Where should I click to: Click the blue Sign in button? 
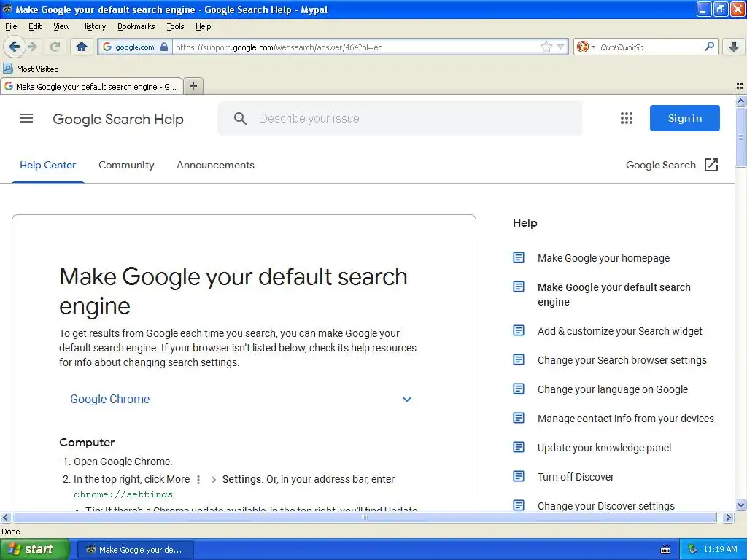coord(684,118)
